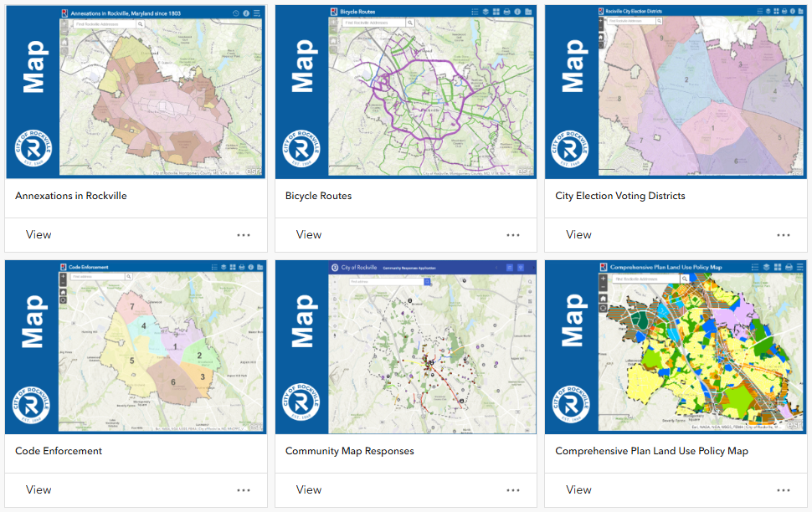Toggle the legend panel on Code Enforcement map
Viewport: 812px width, 512px height.
[215, 268]
